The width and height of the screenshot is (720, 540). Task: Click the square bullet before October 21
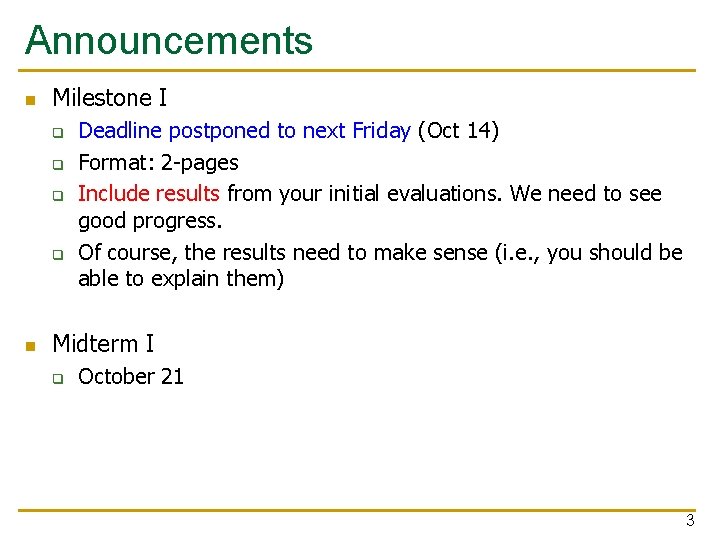[x=58, y=378]
